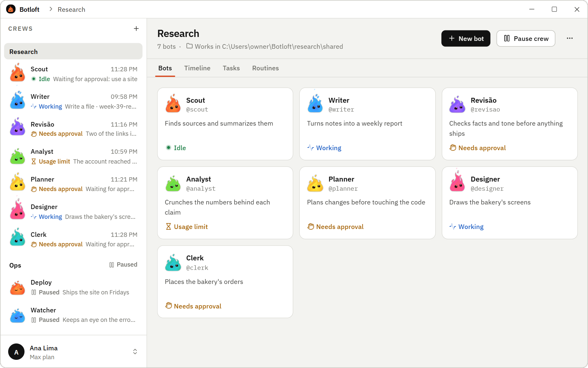Click Revisão's purple flame avatar in sidebar

pyautogui.click(x=18, y=127)
